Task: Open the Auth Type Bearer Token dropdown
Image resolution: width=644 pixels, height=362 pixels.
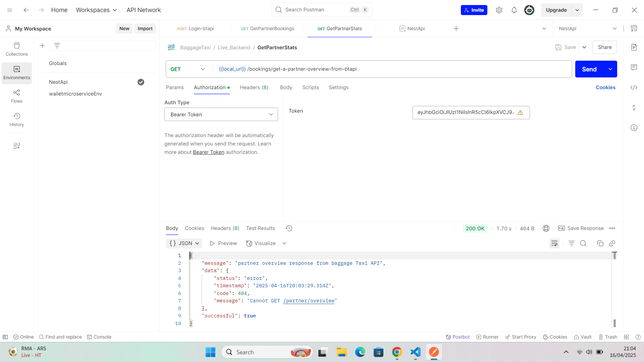Action: (221, 114)
